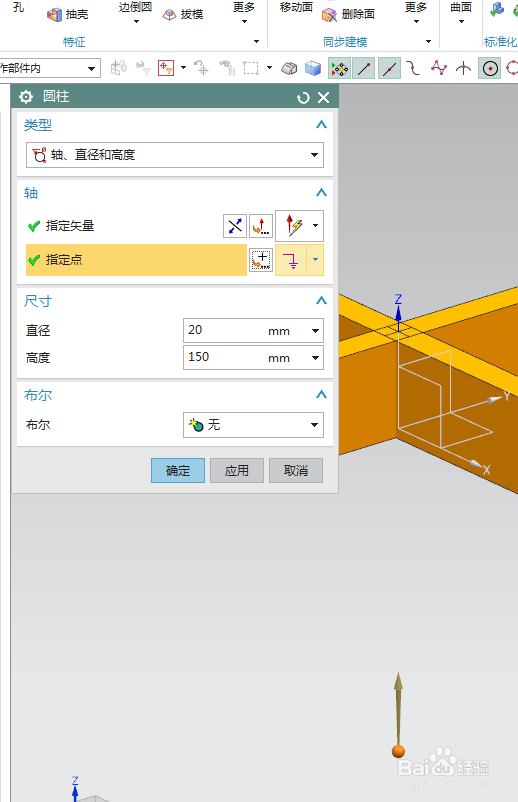Image resolution: width=518 pixels, height=802 pixels.
Task: Click the gear settings icon in 圆柱 dialog
Action: click(x=26, y=97)
